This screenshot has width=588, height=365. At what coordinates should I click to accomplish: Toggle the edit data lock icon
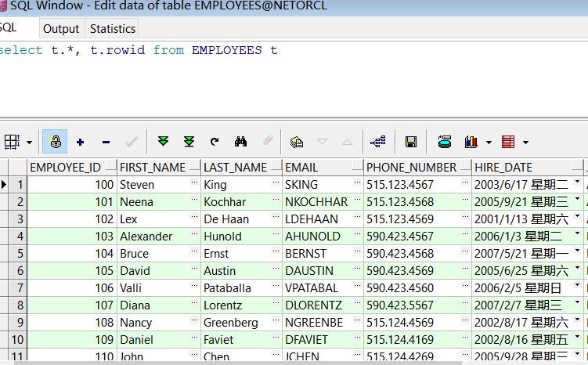pyautogui.click(x=55, y=142)
